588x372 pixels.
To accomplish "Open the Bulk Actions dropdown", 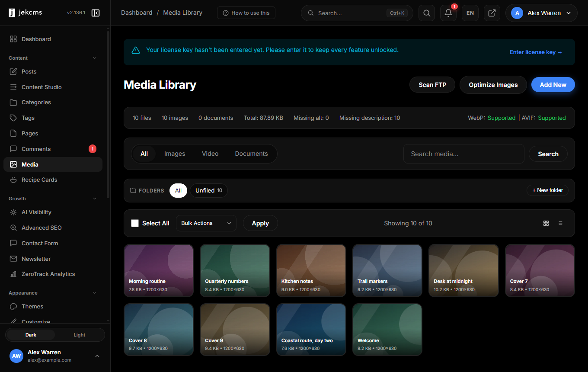I will [206, 223].
